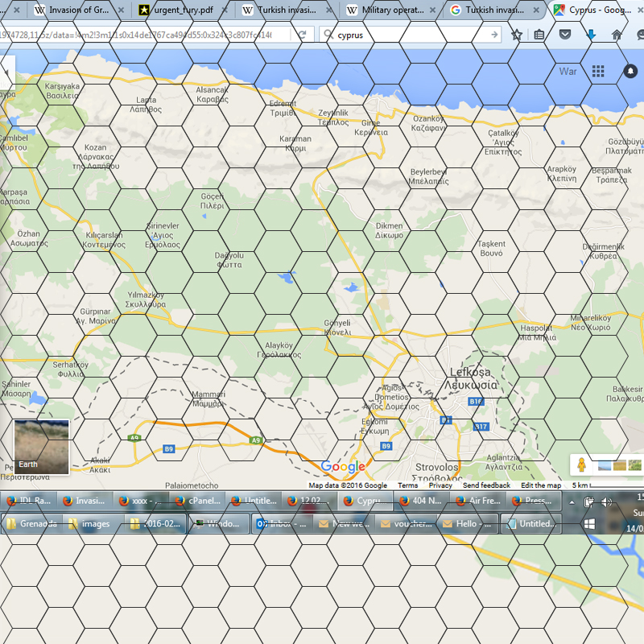
Task: Switch to Earth satellite view thumbnail
Action: coord(42,447)
